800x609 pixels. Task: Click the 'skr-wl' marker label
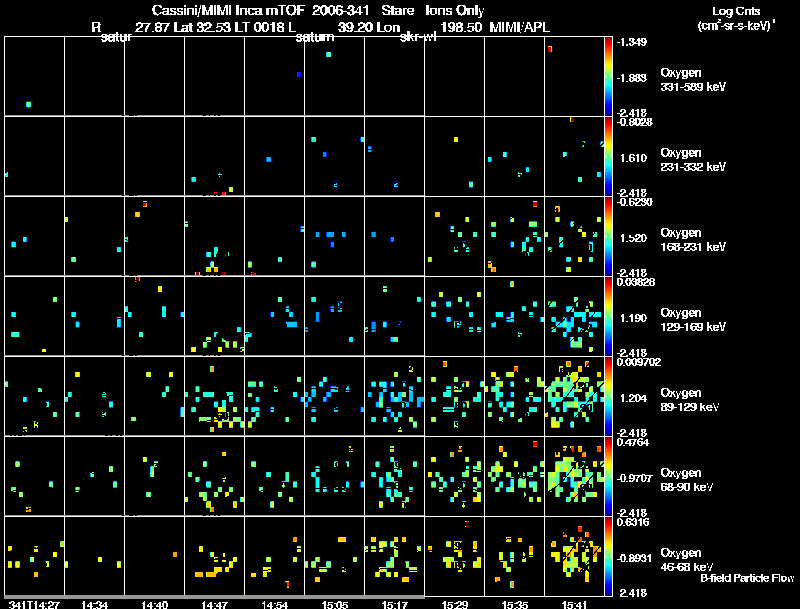point(418,37)
